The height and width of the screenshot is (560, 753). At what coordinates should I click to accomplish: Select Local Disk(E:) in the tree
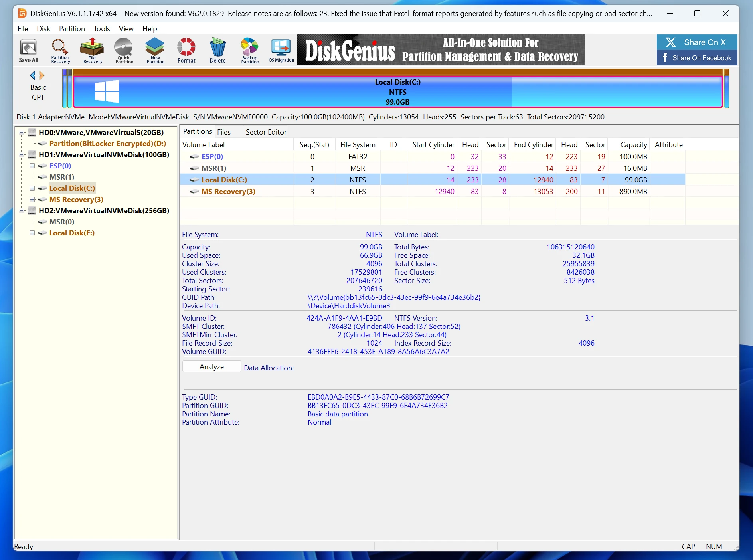click(x=72, y=233)
